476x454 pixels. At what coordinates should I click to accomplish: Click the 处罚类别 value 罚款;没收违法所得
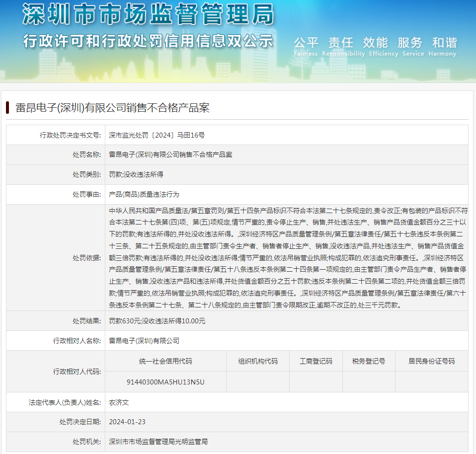136,174
